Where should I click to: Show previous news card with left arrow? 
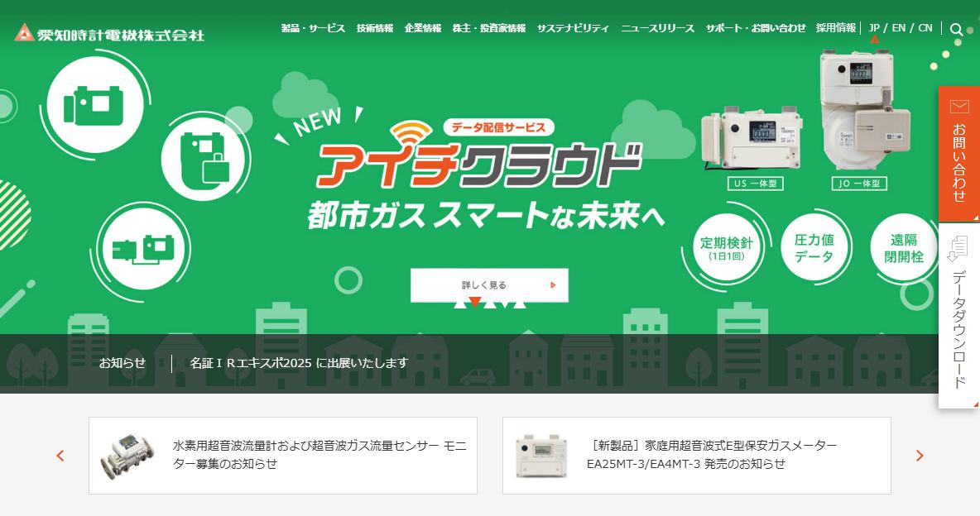tap(60, 456)
